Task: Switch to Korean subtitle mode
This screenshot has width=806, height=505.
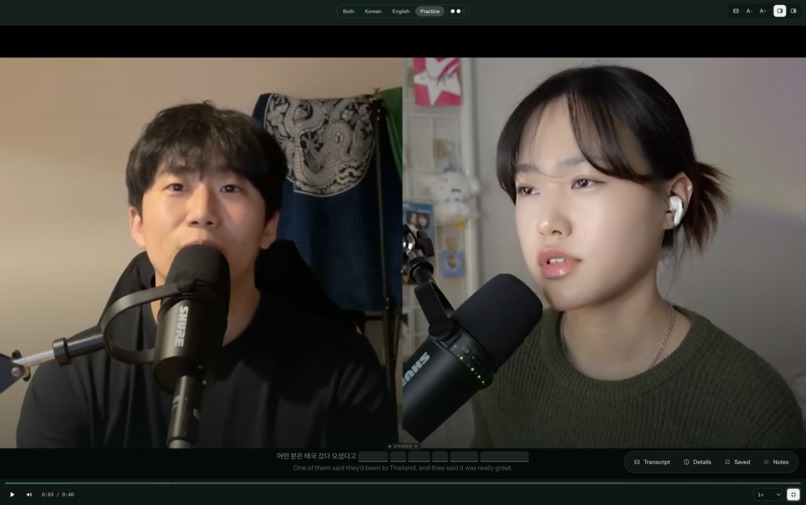Action: 373,11
